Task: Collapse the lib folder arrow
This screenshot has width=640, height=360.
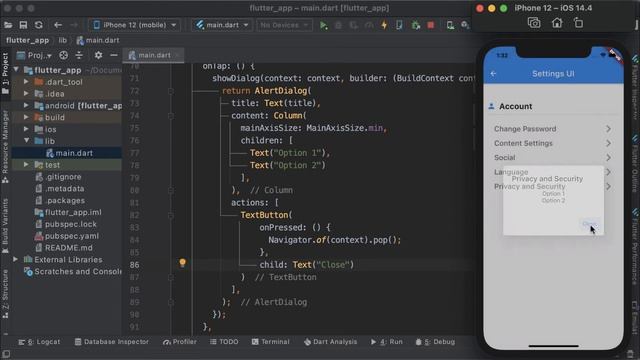Action: point(27,141)
